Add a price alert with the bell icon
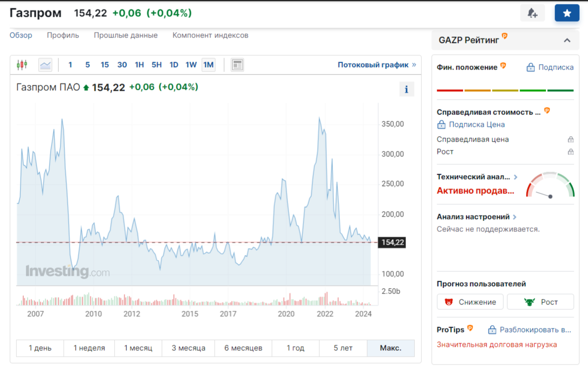This screenshot has height=370, width=588. pos(532,13)
